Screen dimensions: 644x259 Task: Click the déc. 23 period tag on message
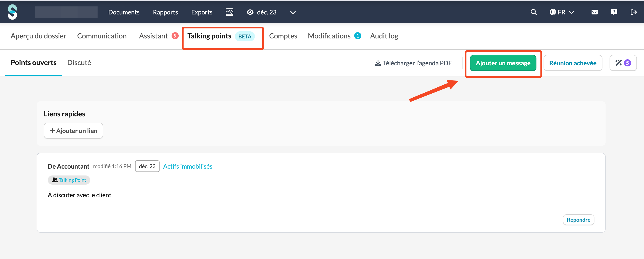click(147, 166)
